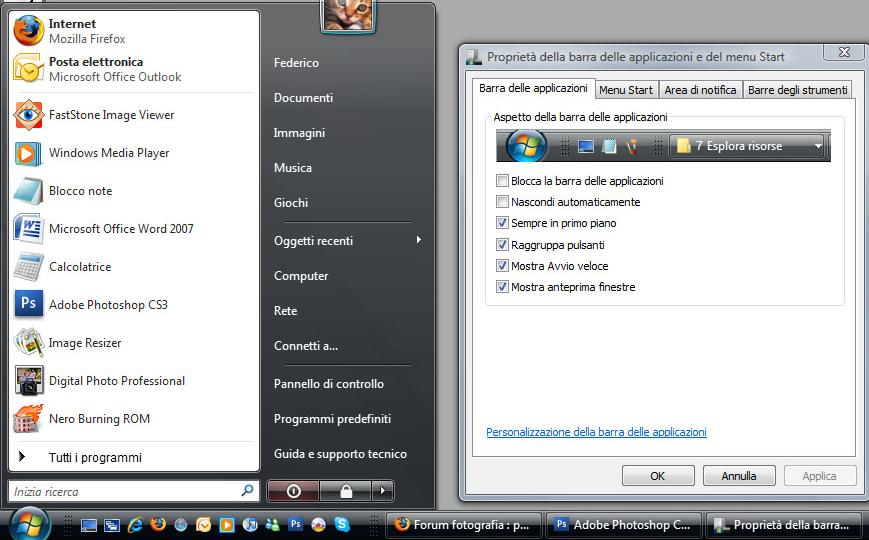The width and height of the screenshot is (869, 540).
Task: Close the taskbar properties dialog
Action: [844, 52]
